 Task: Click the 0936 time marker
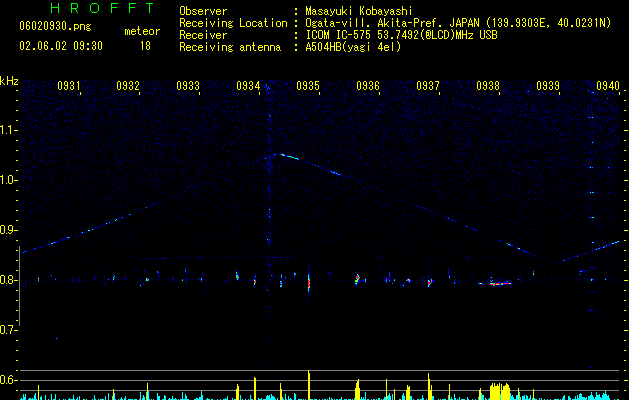click(x=368, y=85)
